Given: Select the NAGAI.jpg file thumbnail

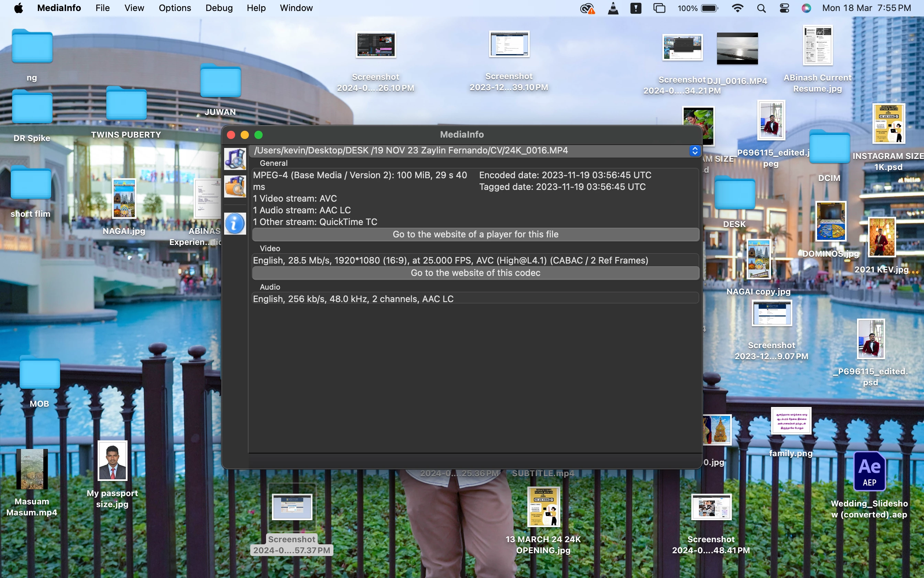Looking at the screenshot, I should click(x=124, y=199).
